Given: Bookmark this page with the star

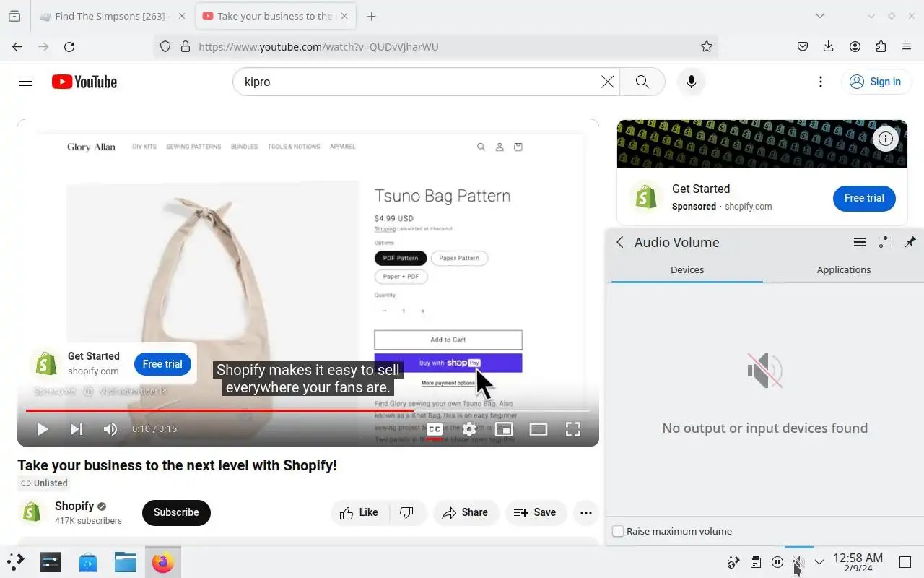Looking at the screenshot, I should click(x=707, y=46).
